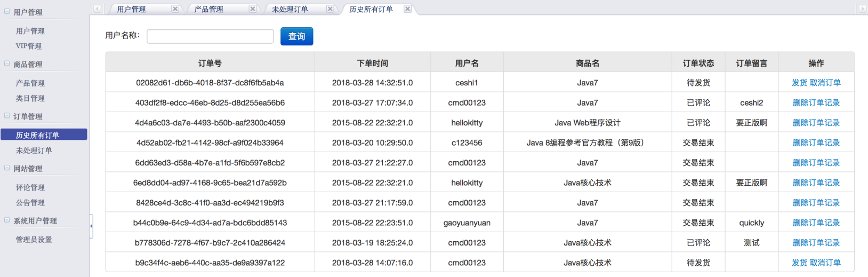The height and width of the screenshot is (277, 868).
Task: Click the 下单时间 column header
Action: point(373,63)
